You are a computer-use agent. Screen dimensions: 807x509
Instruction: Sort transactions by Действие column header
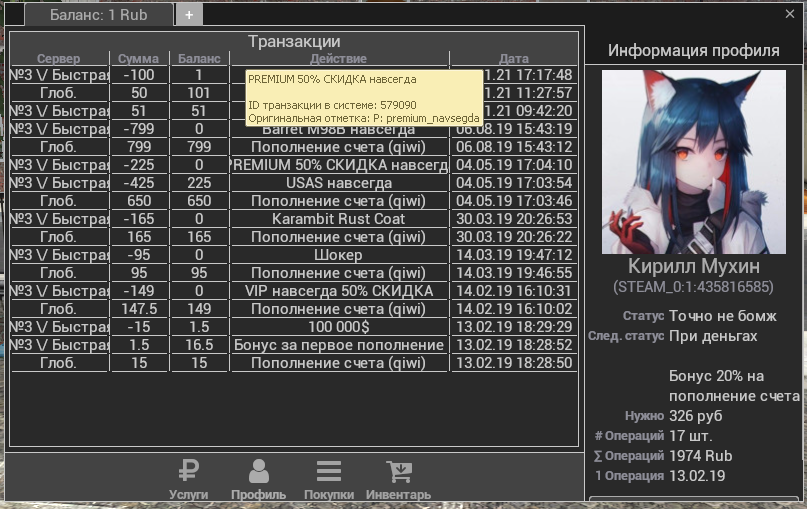click(338, 59)
